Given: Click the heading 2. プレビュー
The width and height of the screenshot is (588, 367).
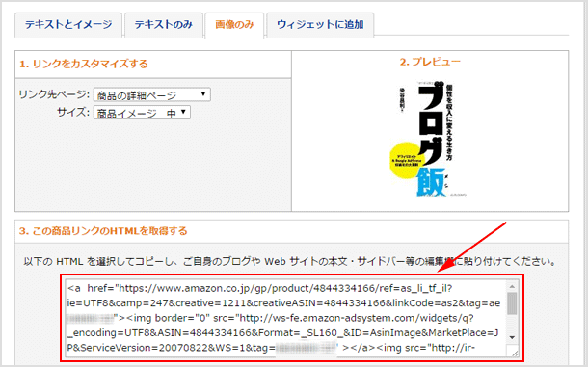Looking at the screenshot, I should [x=430, y=62].
